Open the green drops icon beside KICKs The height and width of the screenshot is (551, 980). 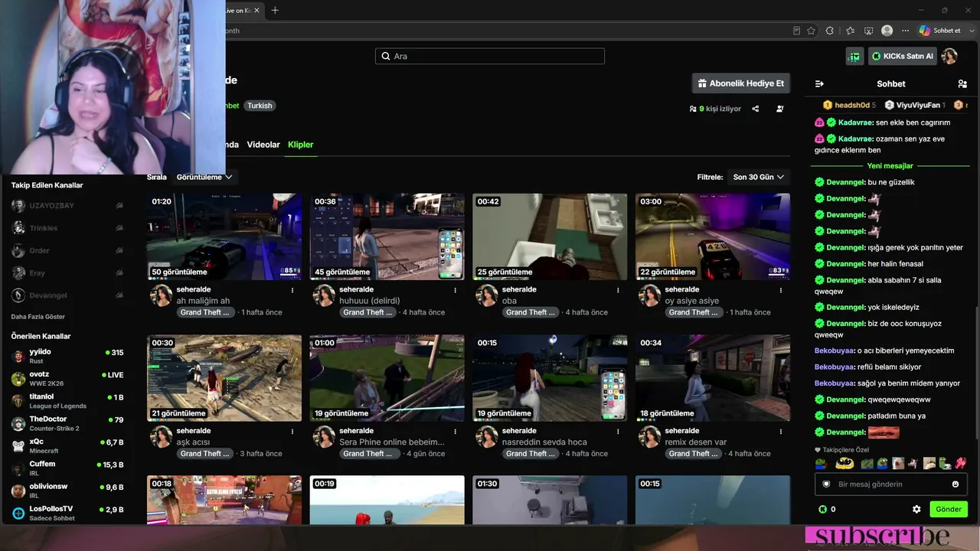click(x=854, y=56)
